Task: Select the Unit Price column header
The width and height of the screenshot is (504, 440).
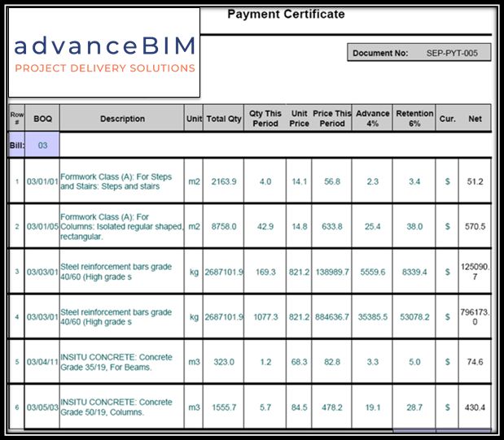Action: click(x=300, y=119)
